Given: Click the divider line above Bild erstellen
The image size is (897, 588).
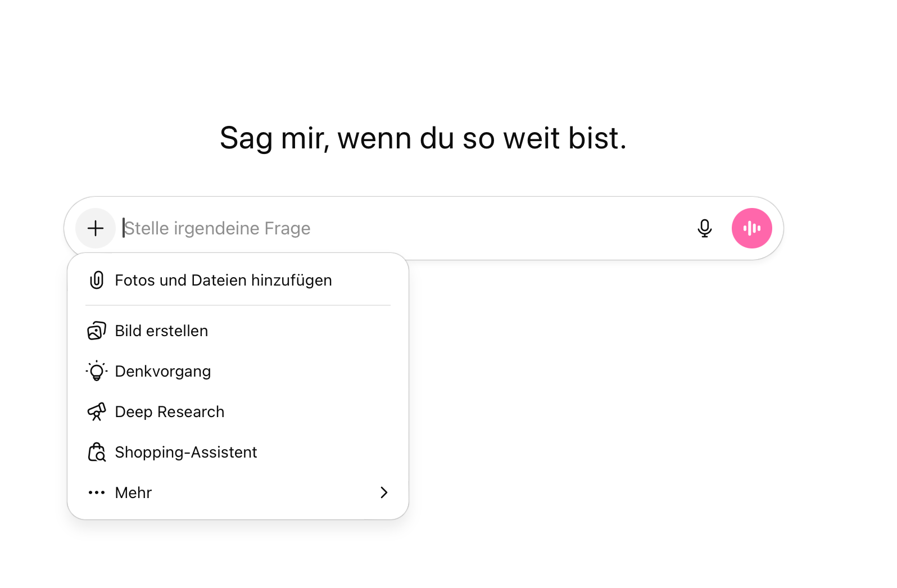Looking at the screenshot, I should click(x=238, y=305).
